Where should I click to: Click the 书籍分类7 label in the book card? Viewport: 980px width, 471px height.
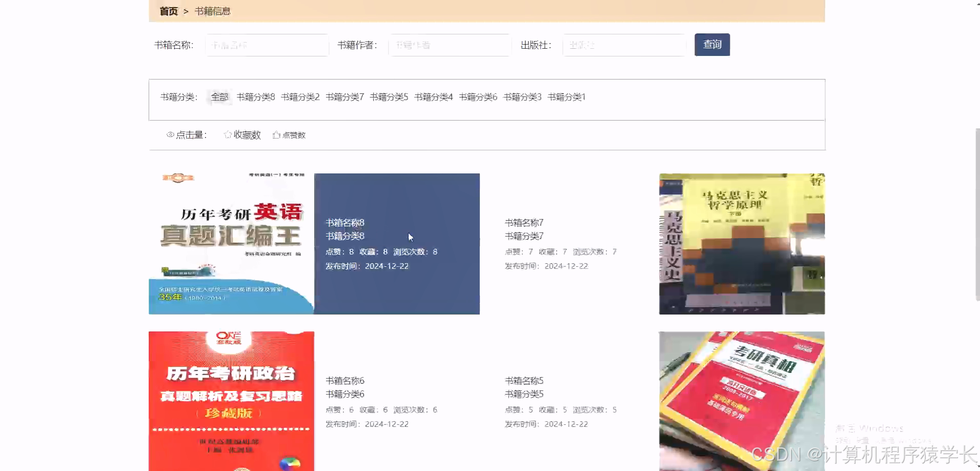524,236
